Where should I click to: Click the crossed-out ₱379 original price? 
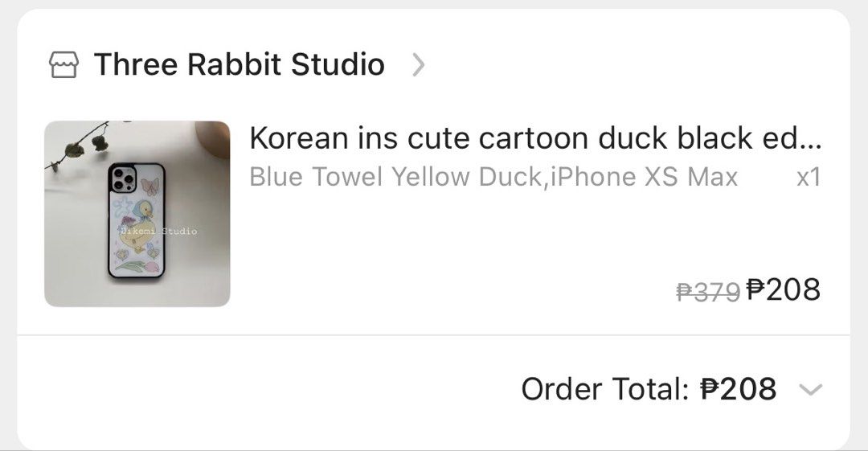[x=708, y=292]
